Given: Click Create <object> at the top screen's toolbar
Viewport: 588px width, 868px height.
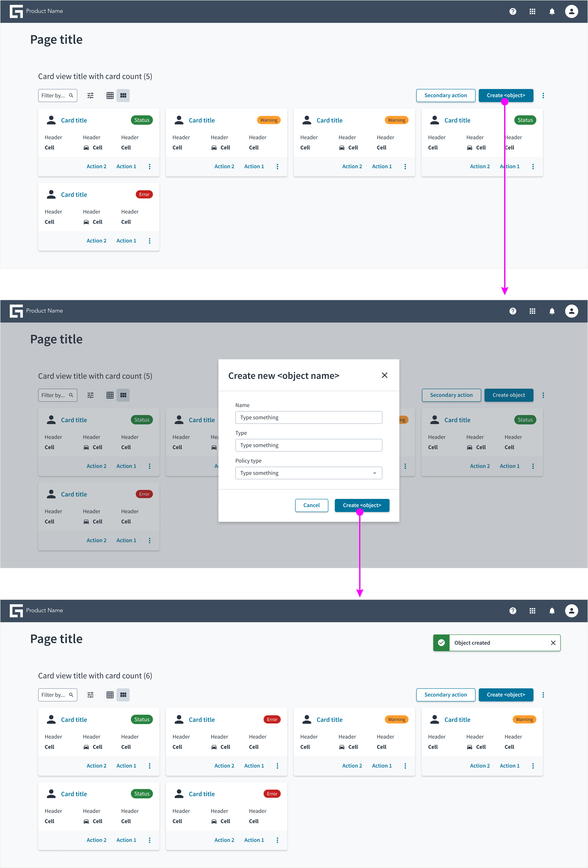Looking at the screenshot, I should [506, 96].
